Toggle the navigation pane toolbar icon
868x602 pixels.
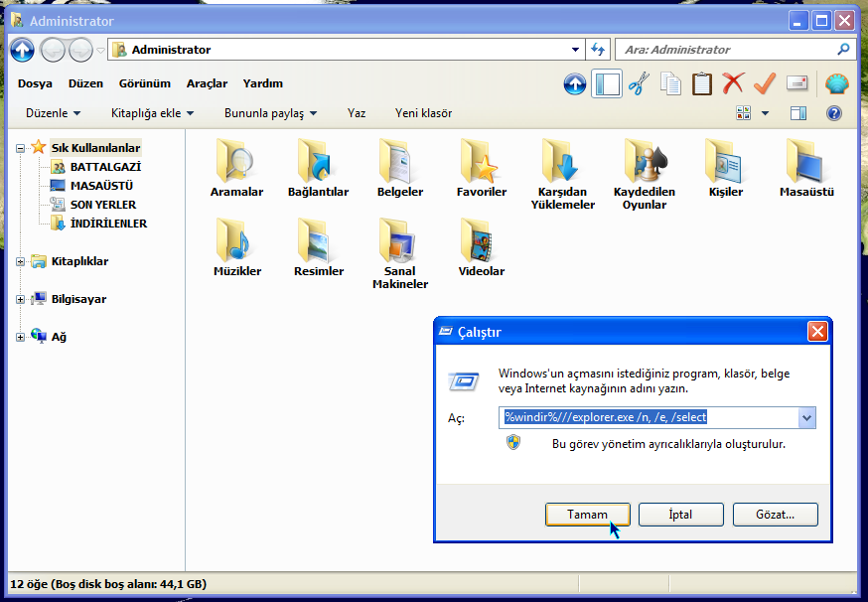[607, 84]
